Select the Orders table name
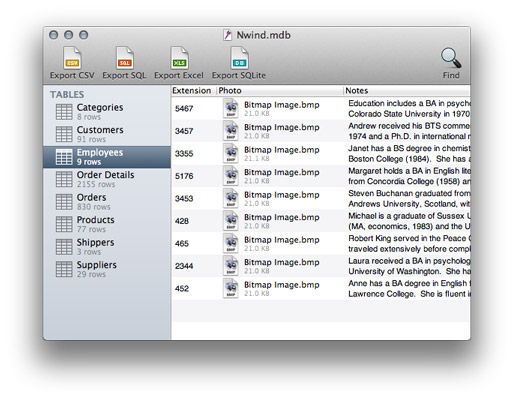 point(91,197)
